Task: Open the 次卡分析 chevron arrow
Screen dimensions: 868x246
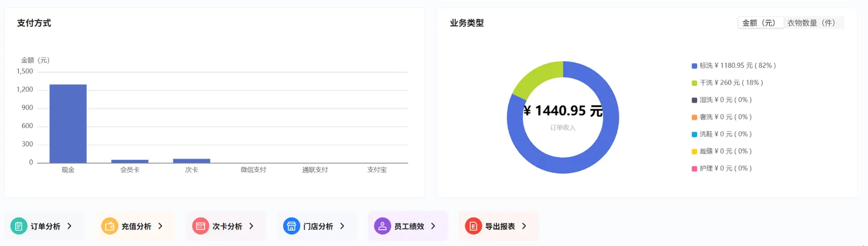Action: tap(251, 226)
